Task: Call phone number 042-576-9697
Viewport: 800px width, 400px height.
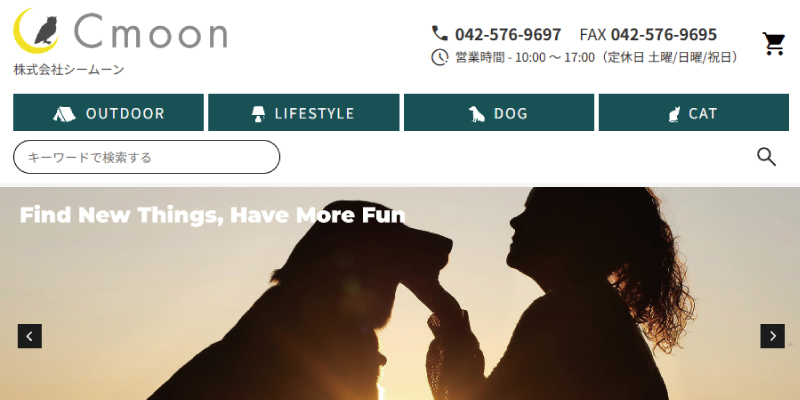Action: click(x=508, y=35)
